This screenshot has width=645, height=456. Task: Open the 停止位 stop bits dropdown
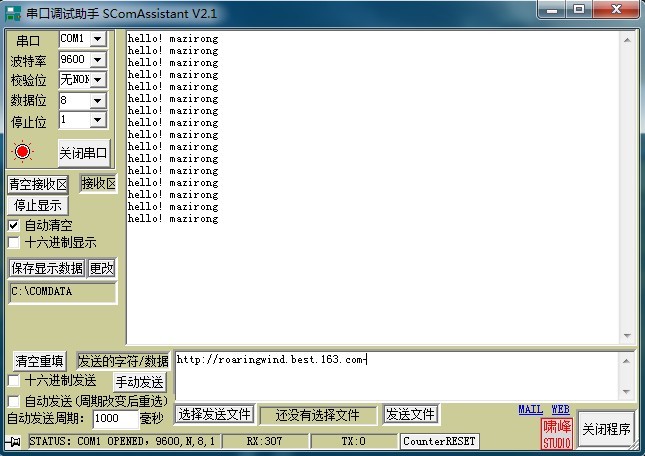point(97,121)
